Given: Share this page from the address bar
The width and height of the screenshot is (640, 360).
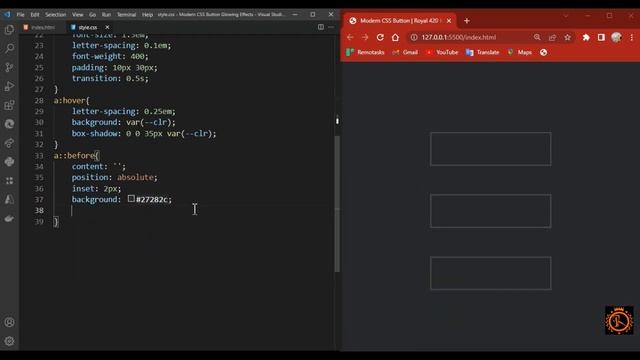Looking at the screenshot, I should (x=552, y=37).
